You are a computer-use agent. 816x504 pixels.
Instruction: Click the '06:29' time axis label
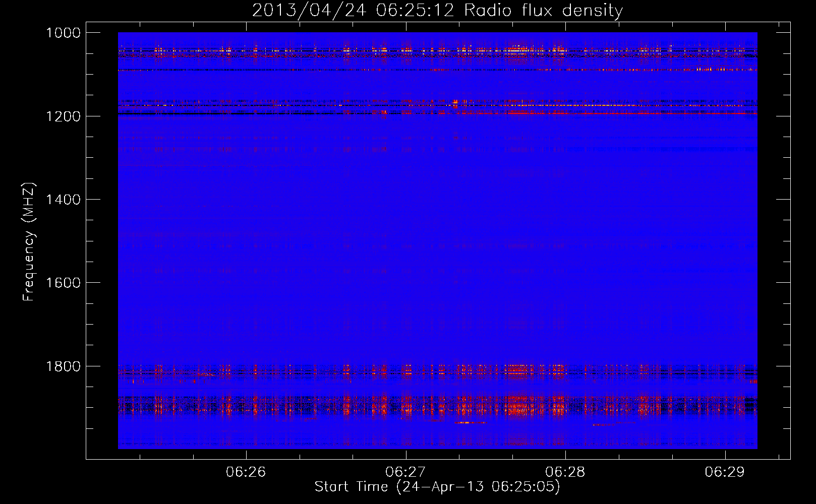pyautogui.click(x=725, y=472)
